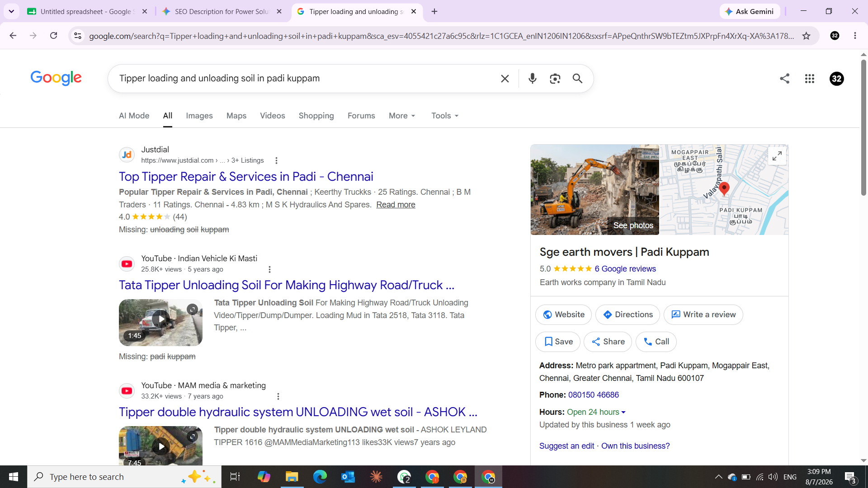Open Chrome's three-dot menu
The image size is (868, 488).
point(855,36)
